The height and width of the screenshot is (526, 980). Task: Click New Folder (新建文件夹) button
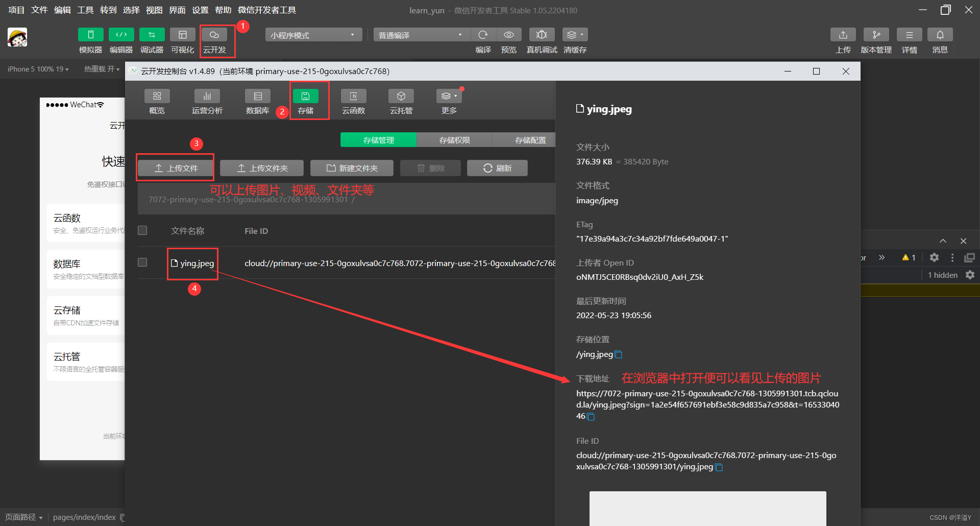tap(352, 168)
